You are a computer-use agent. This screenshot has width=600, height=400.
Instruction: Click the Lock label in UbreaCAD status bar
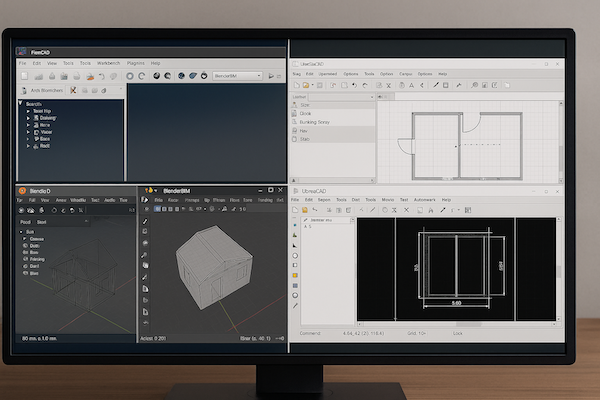(x=458, y=333)
